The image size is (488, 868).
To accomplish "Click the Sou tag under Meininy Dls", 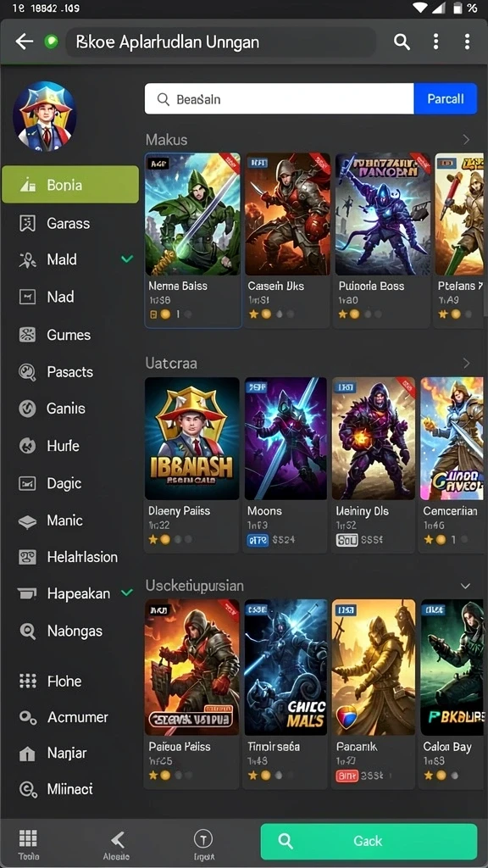I will (x=347, y=540).
